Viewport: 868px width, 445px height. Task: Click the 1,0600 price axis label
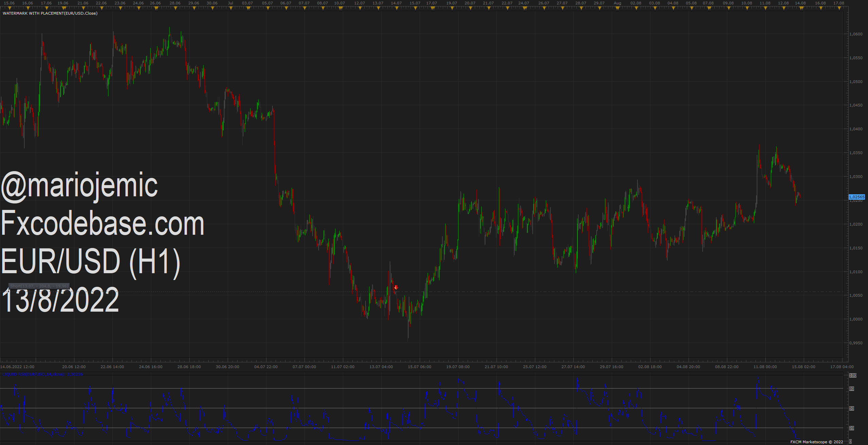pyautogui.click(x=856, y=34)
